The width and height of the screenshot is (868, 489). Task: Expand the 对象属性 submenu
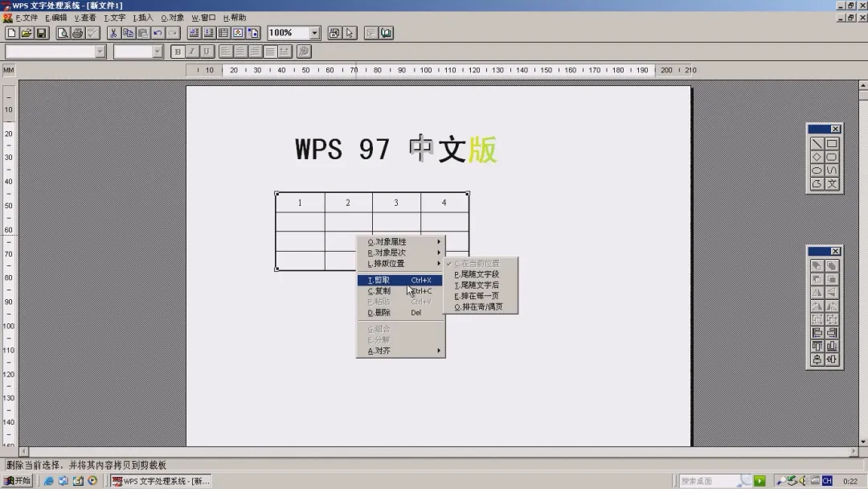400,242
